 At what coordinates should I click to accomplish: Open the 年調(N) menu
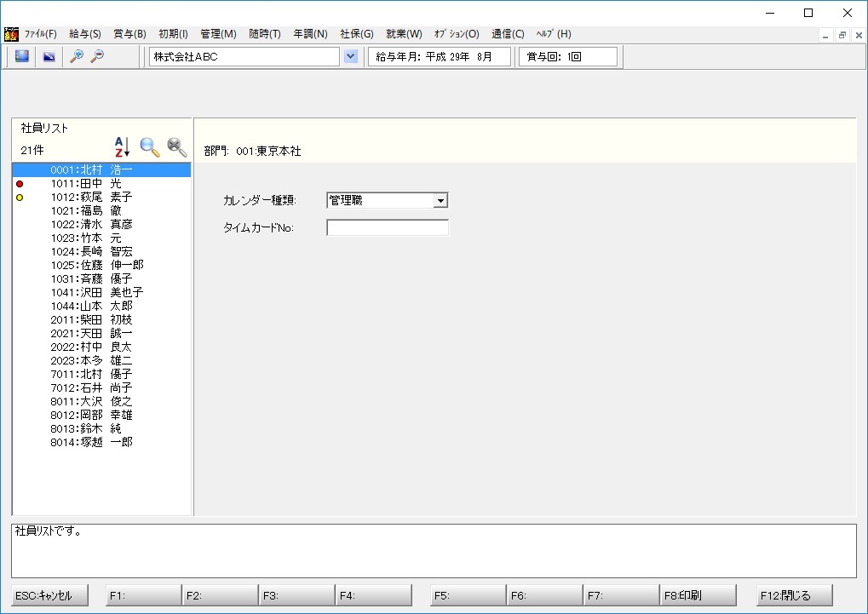click(311, 34)
